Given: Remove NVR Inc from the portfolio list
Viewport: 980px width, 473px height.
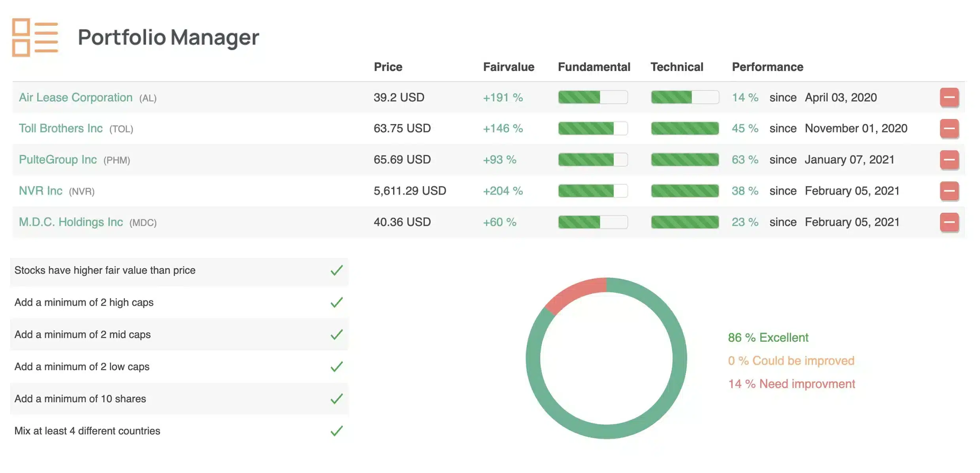Looking at the screenshot, I should click(950, 191).
